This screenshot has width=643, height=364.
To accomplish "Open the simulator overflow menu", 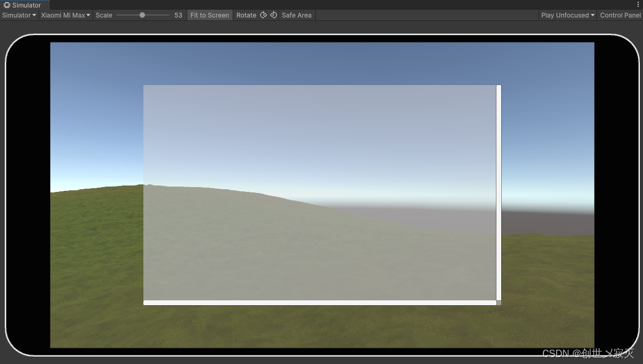I will [x=639, y=4].
